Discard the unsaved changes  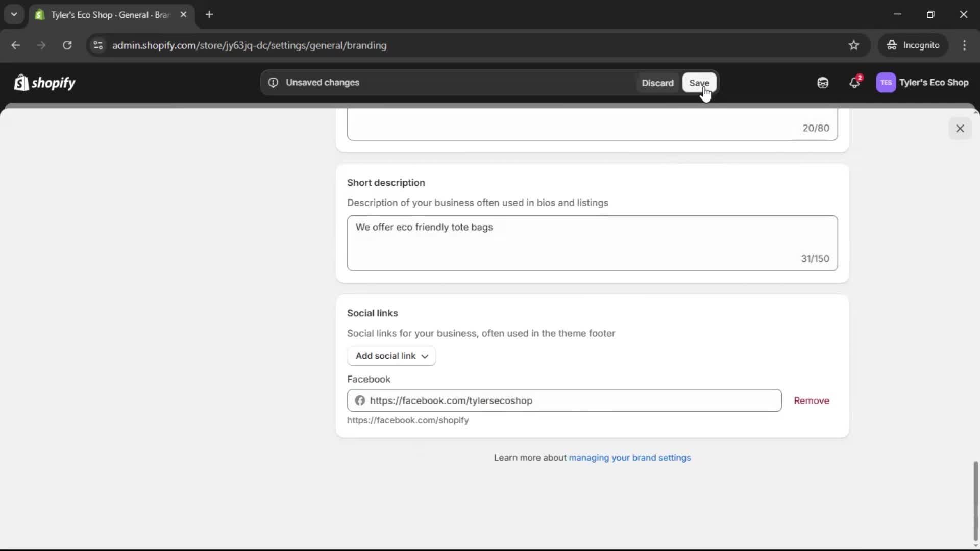coord(657,83)
